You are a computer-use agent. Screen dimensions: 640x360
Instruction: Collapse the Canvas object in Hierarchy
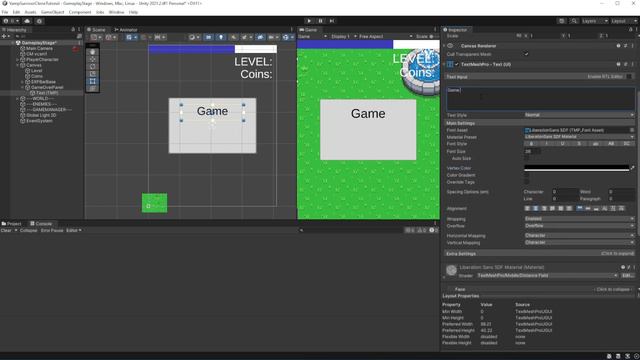(18, 65)
